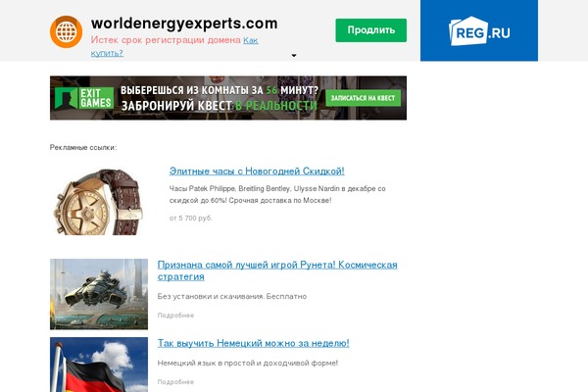
Task: Click the orange globe domain icon
Action: [x=66, y=31]
